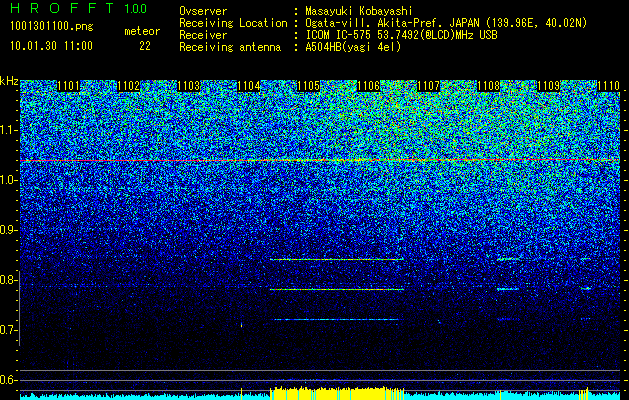
Task: Click the short 0.84 kHz echo after 1108
Action: click(x=508, y=260)
